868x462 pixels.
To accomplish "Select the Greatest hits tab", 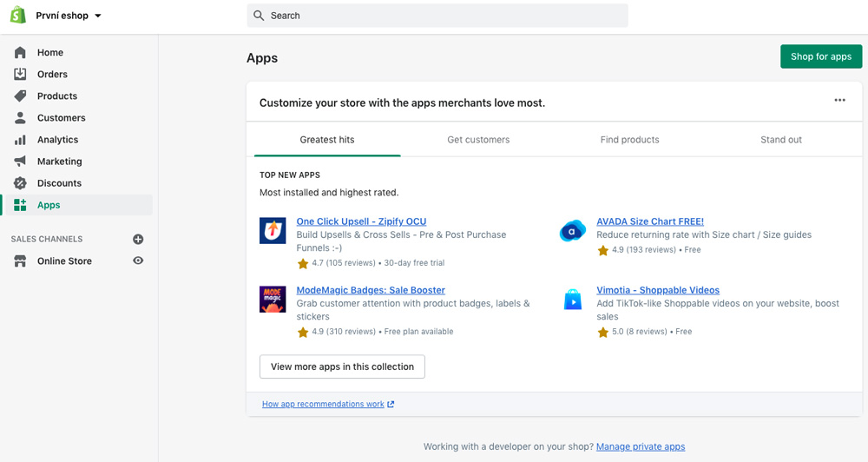I will click(x=327, y=140).
